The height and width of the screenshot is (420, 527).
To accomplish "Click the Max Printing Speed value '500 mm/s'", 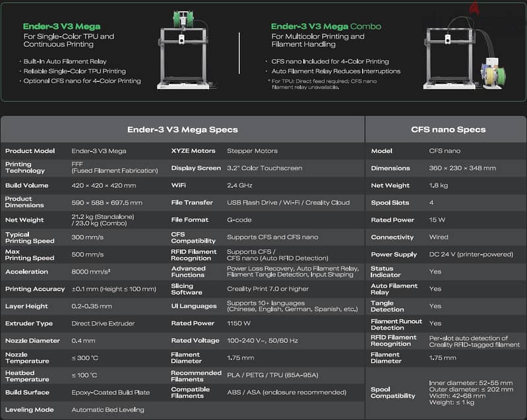I will pos(87,255).
